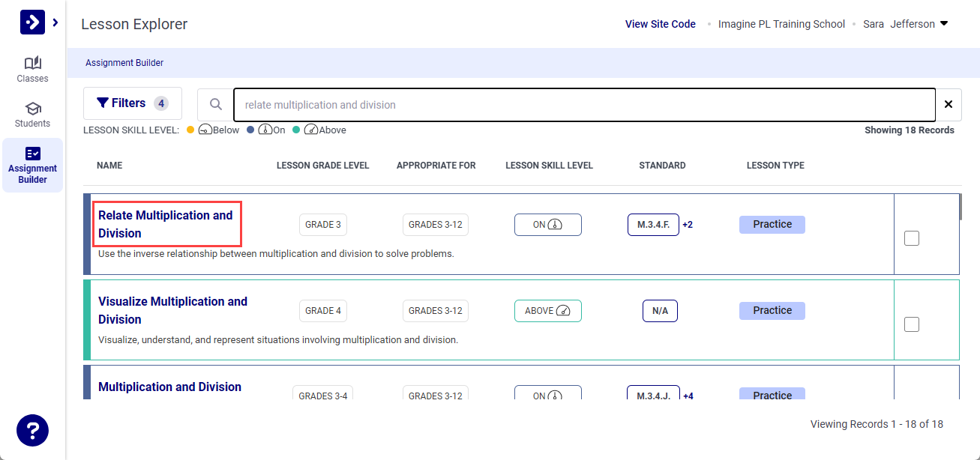Click the NAME column header
This screenshot has width=980, height=460.
point(109,165)
